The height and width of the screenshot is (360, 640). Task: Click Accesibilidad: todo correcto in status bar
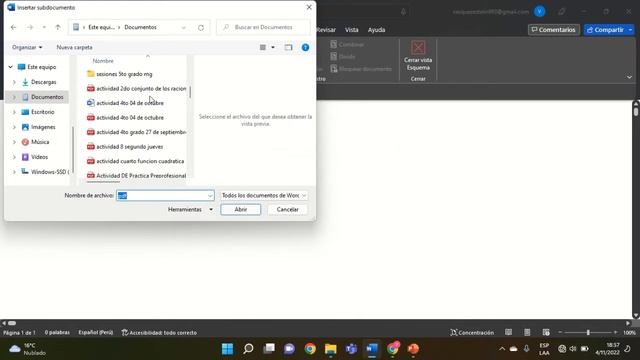click(159, 333)
